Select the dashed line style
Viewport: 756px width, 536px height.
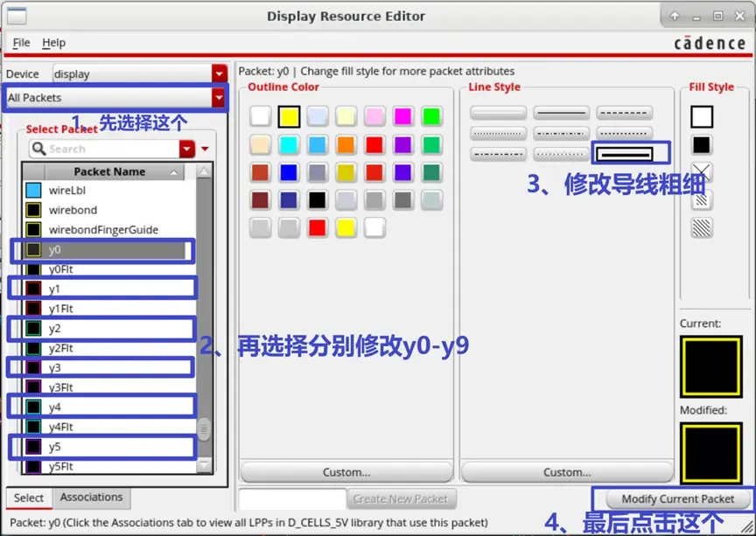tap(624, 113)
